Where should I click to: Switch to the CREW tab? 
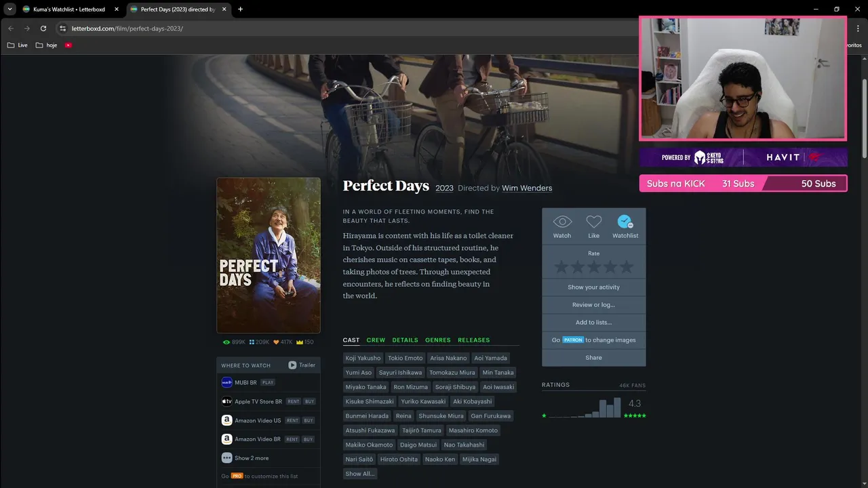click(x=376, y=340)
